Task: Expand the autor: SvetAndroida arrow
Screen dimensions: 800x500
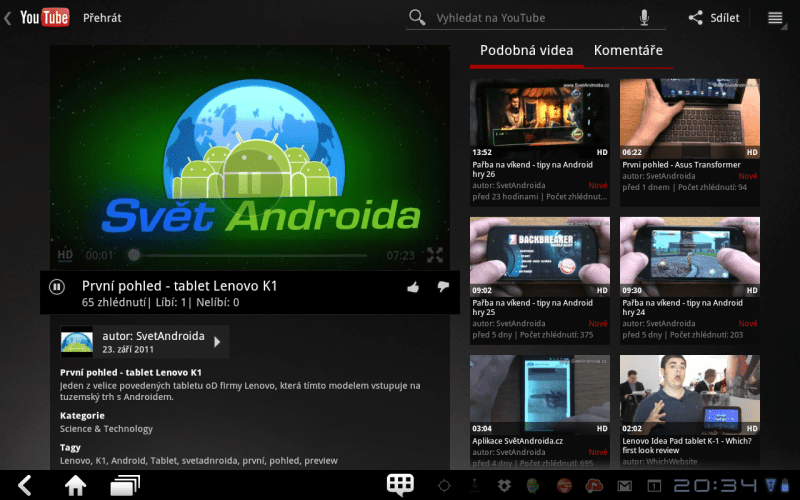Action: click(x=217, y=342)
